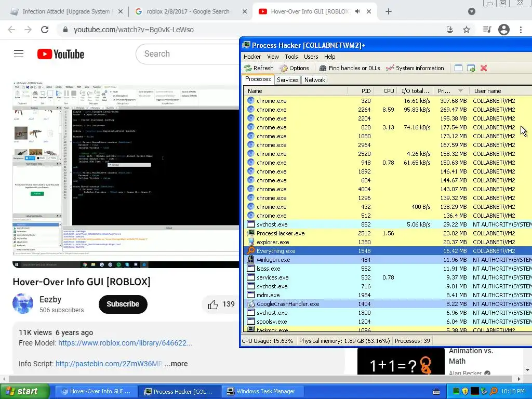The image size is (532, 399).
Task: Go back in Chrome
Action: click(x=11, y=30)
